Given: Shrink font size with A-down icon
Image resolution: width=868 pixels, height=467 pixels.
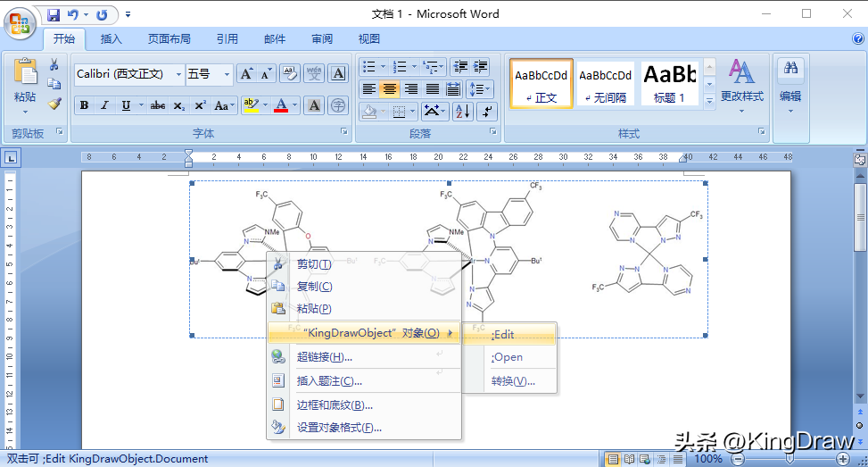Looking at the screenshot, I should click(x=266, y=74).
